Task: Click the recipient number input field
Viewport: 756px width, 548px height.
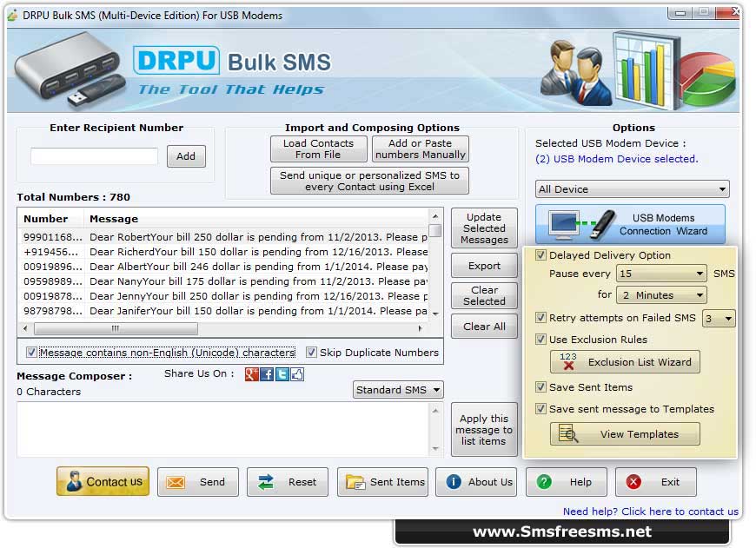Action: coord(95,156)
